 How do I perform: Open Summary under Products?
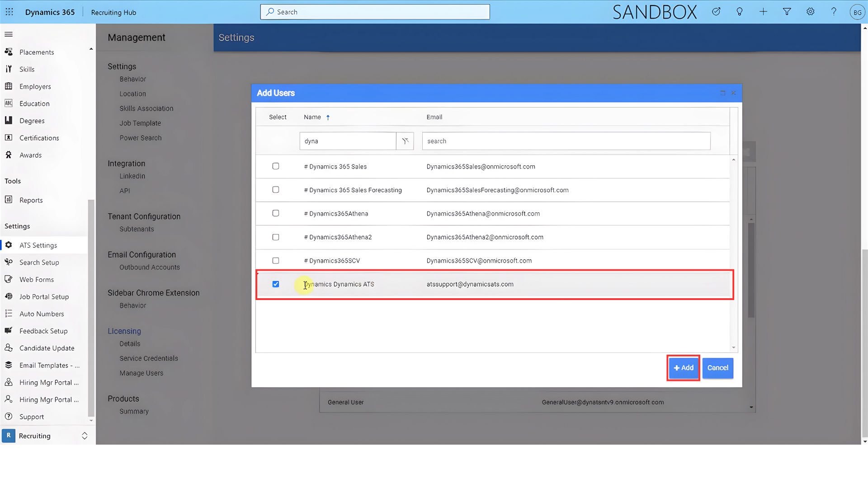point(134,411)
